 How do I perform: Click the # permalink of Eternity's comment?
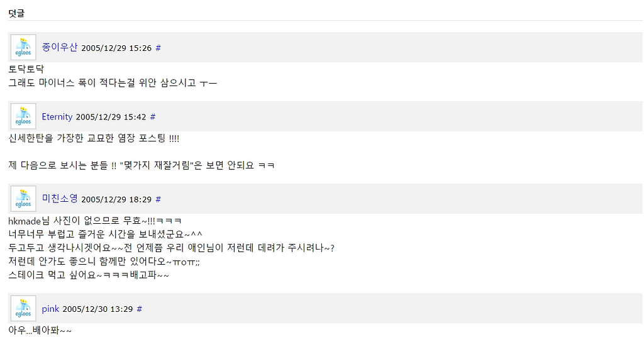click(x=153, y=117)
